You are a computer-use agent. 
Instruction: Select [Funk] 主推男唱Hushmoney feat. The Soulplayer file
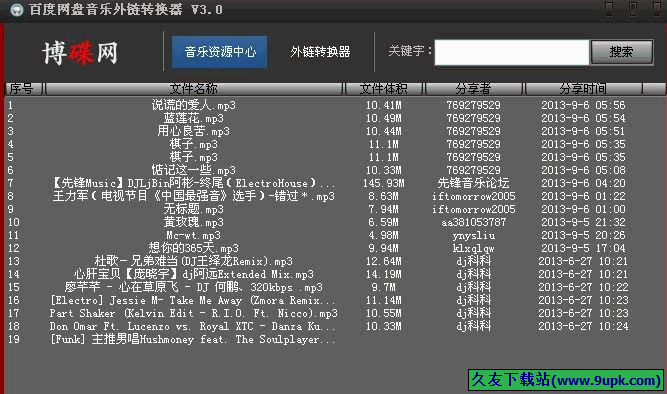pyautogui.click(x=194, y=339)
